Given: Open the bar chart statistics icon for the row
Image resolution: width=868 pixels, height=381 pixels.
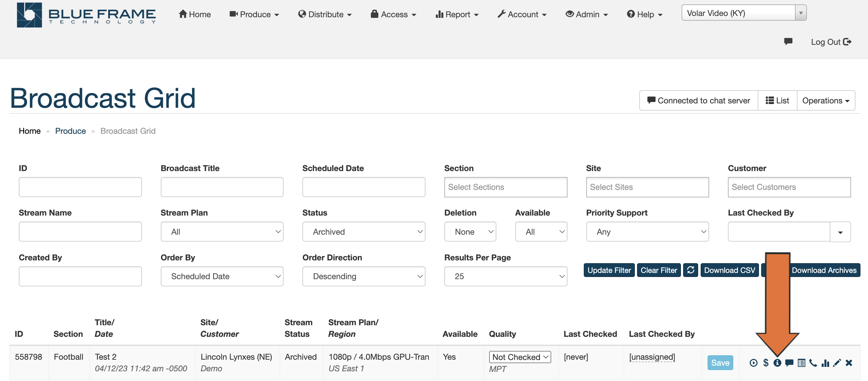Looking at the screenshot, I should tap(826, 364).
